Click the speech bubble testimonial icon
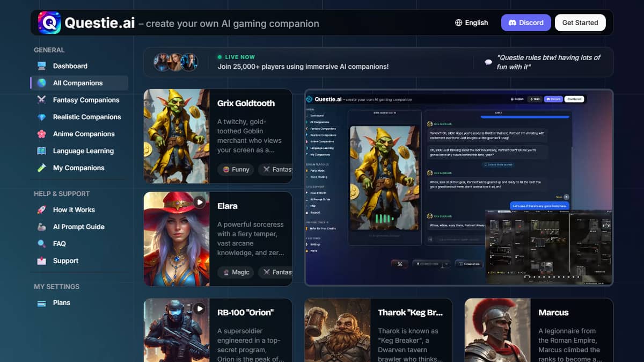 pyautogui.click(x=488, y=62)
